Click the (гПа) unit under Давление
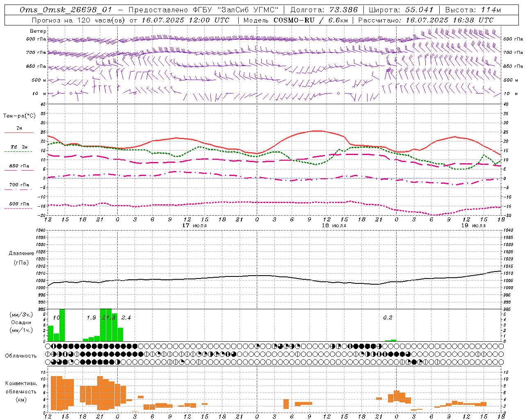525x420 pixels. [x=21, y=263]
